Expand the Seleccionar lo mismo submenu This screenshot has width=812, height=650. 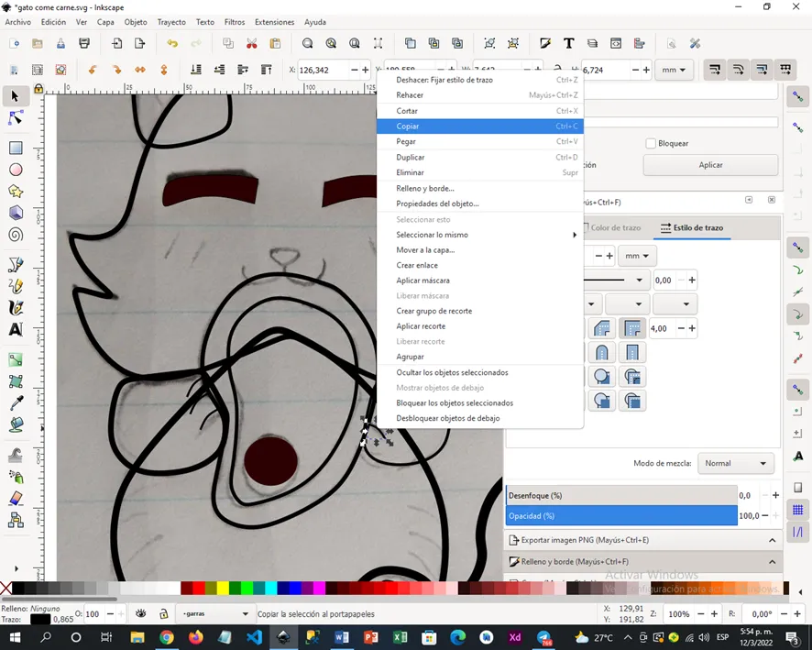coord(480,235)
